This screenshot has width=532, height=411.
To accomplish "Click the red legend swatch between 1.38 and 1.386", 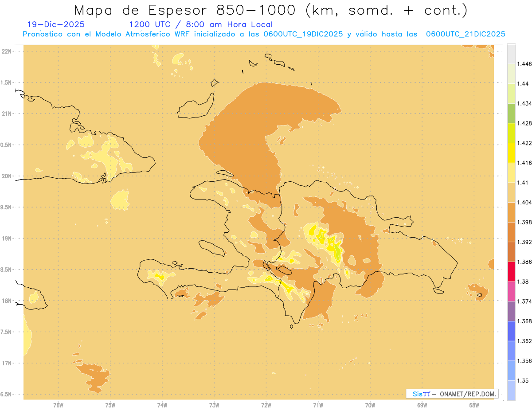I will point(511,272).
